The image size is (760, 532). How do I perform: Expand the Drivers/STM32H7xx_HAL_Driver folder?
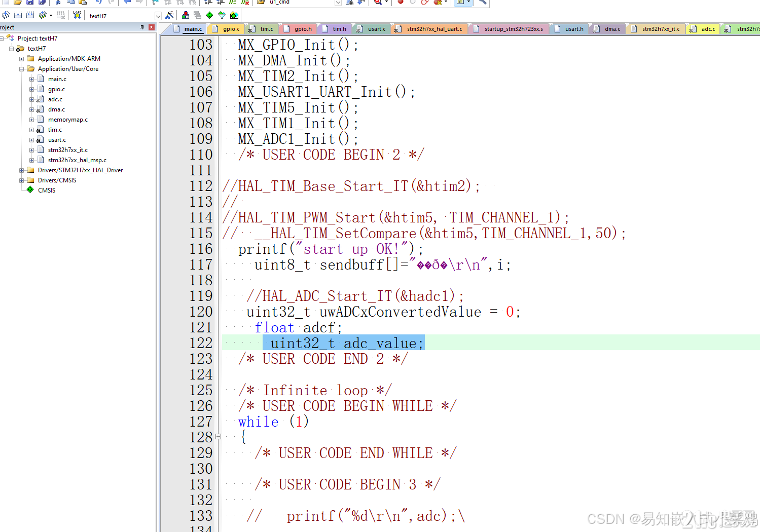[21, 170]
